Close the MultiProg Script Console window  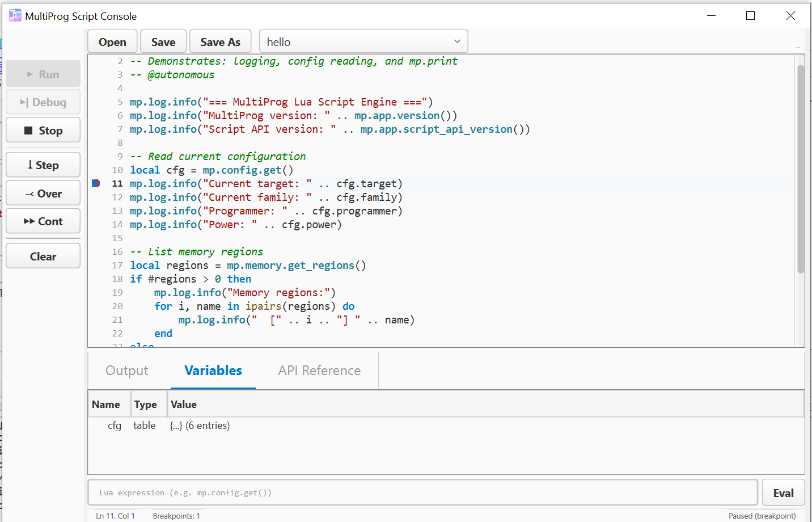790,16
